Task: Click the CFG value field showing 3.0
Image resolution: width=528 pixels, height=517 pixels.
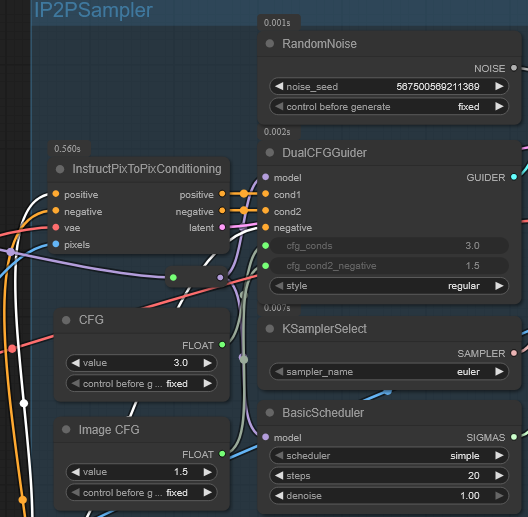Action: pyautogui.click(x=141, y=363)
